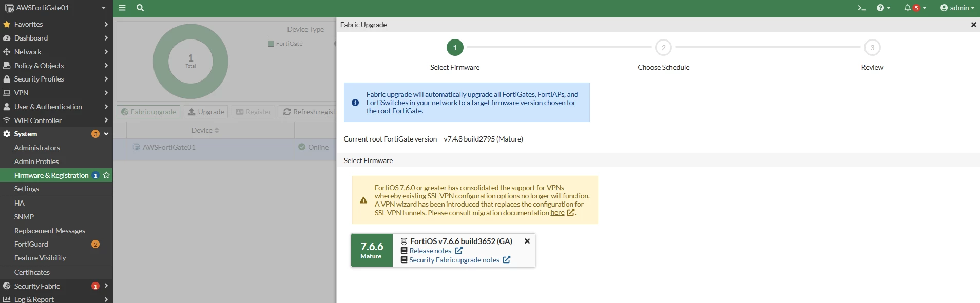Open the CLI console icon
The image size is (980, 303).
(x=862, y=8)
